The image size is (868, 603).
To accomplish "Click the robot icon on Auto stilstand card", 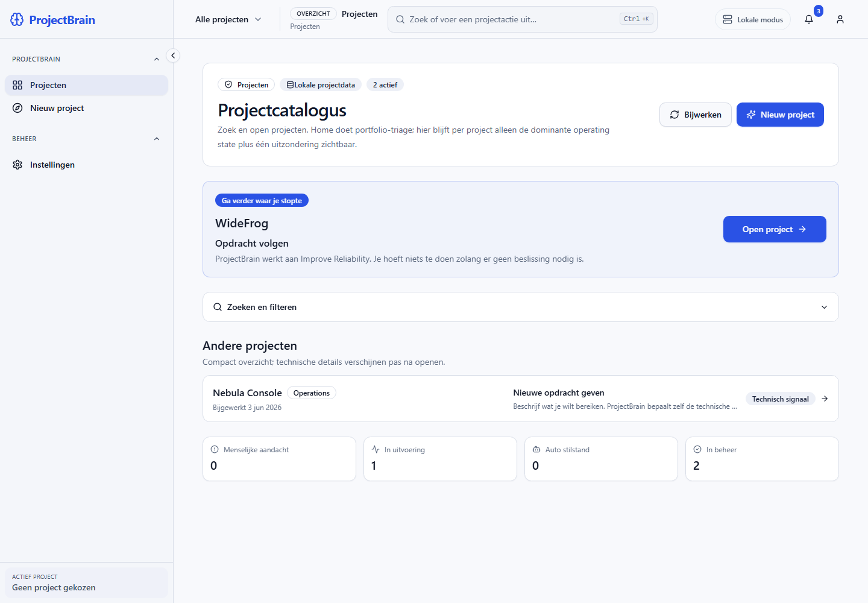I will click(536, 449).
